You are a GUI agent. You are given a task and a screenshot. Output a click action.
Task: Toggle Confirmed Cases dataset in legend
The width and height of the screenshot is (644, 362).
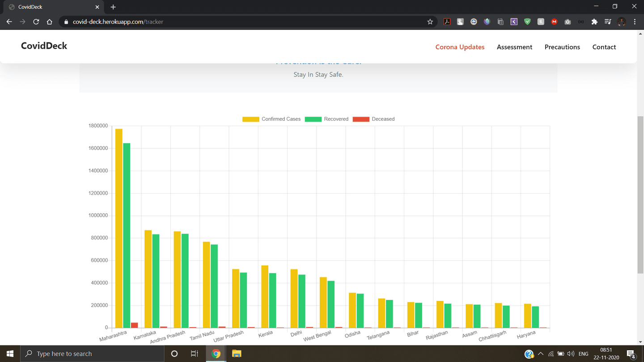271,119
